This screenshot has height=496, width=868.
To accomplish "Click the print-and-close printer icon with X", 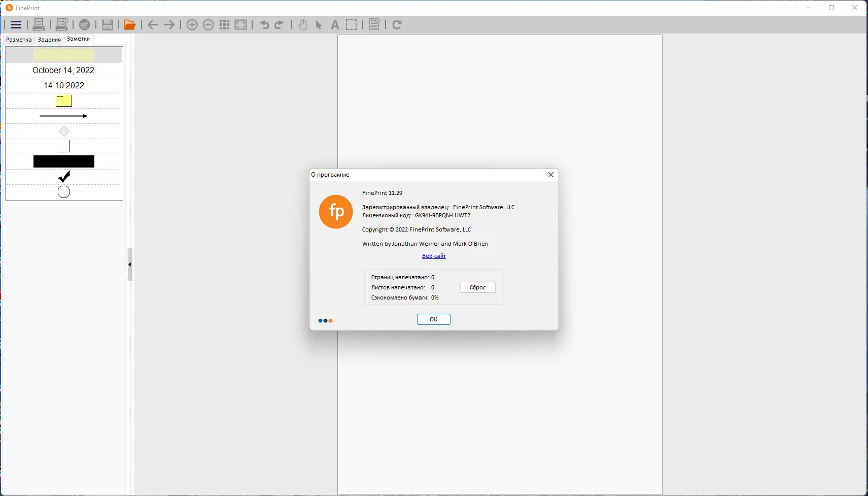I will pyautogui.click(x=62, y=24).
